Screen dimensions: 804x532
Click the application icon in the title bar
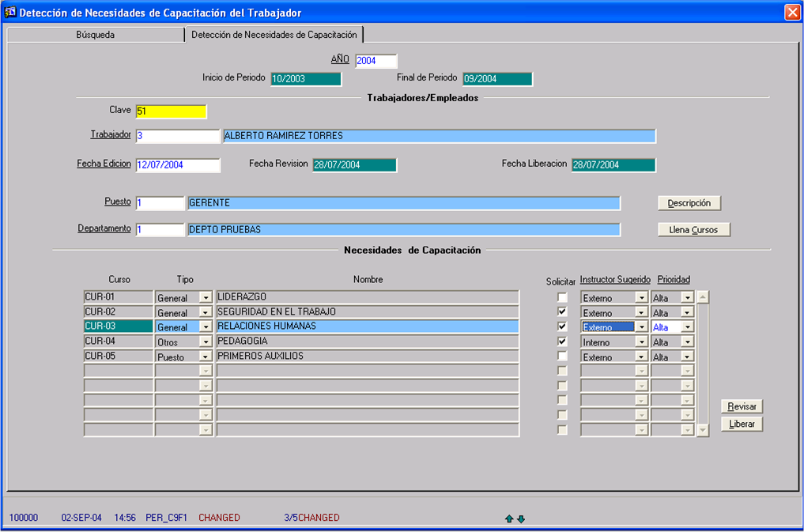click(x=10, y=13)
